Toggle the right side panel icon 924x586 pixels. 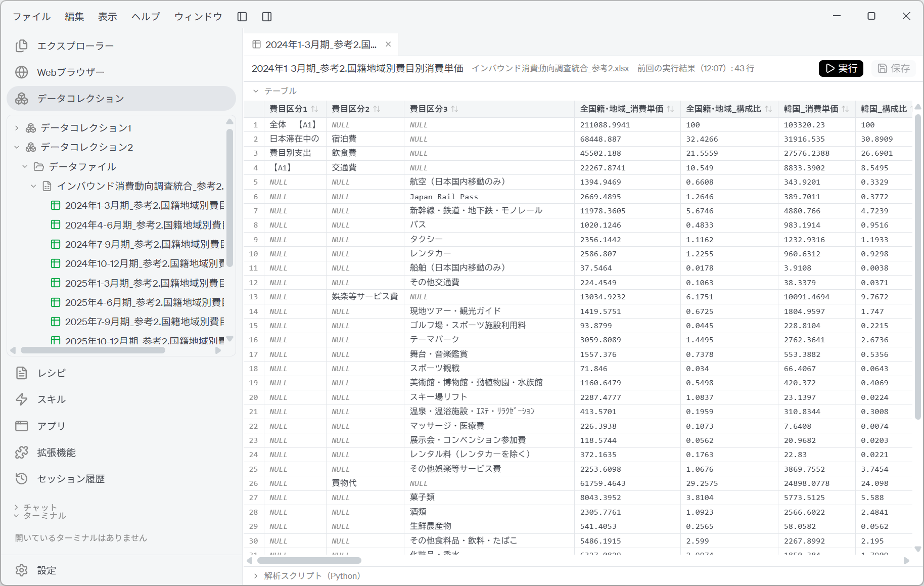click(267, 17)
